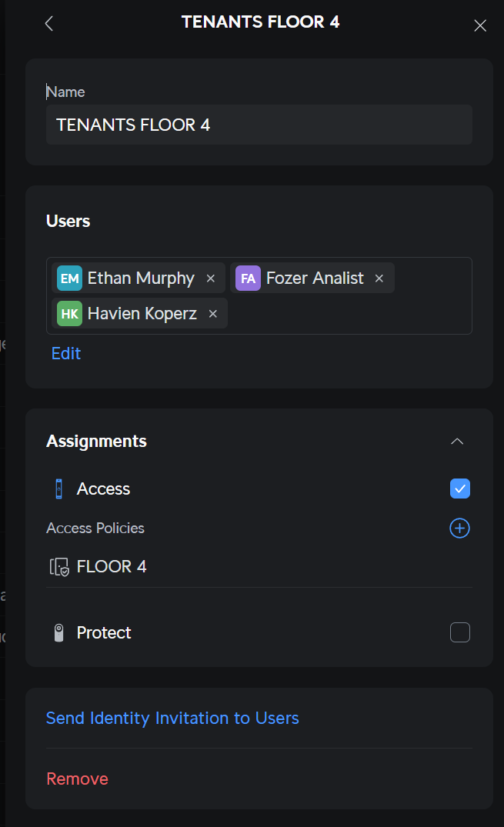The height and width of the screenshot is (827, 504).
Task: Collapse the Assignments section
Action: [457, 442]
